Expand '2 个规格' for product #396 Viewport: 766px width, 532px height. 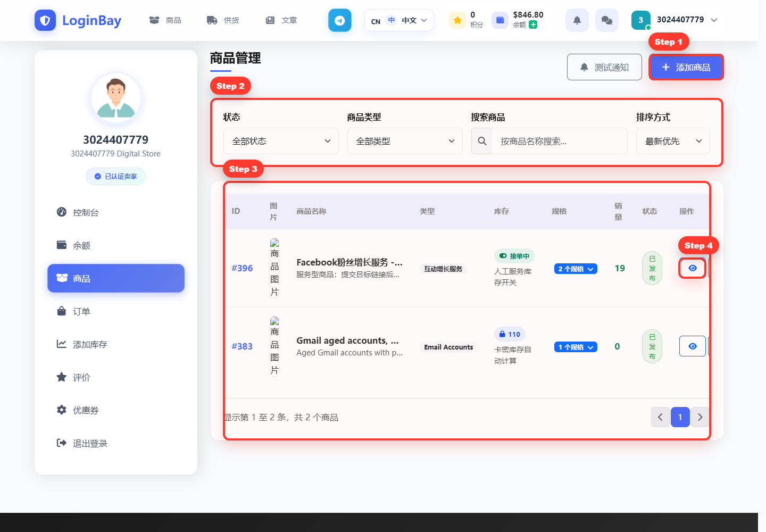[x=576, y=269]
